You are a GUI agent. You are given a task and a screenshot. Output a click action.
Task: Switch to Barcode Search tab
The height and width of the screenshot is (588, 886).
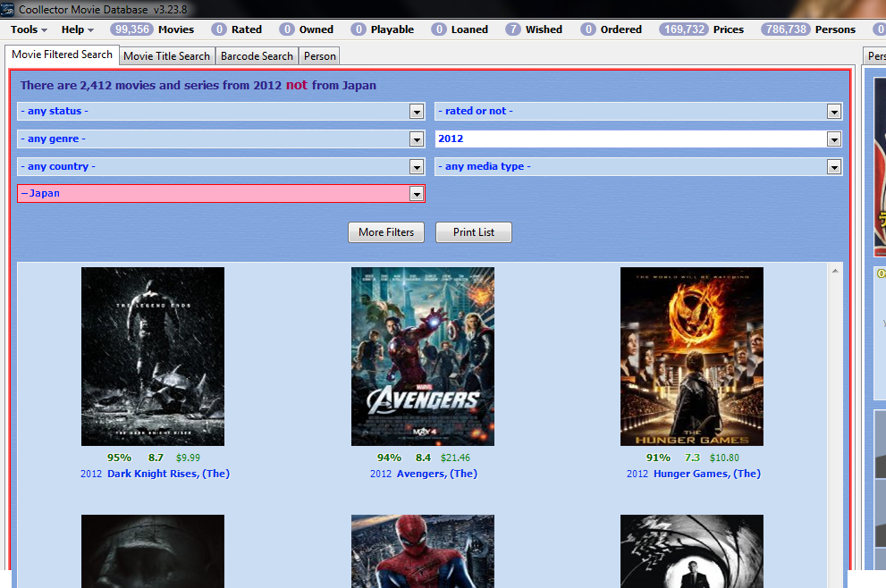click(x=257, y=56)
